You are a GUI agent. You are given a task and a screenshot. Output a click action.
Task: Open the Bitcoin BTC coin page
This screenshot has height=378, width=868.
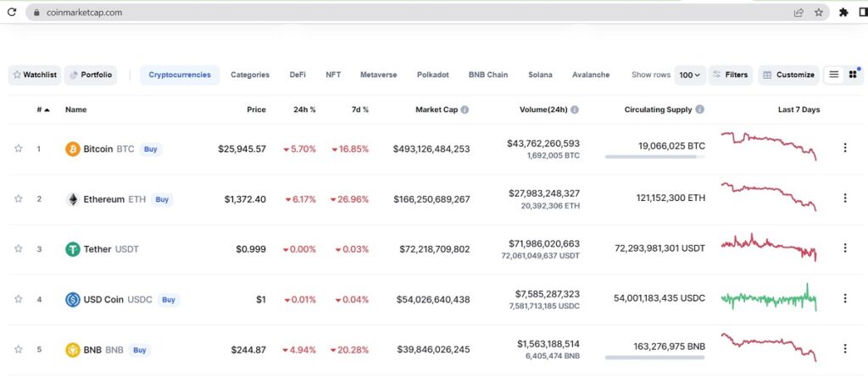109,149
